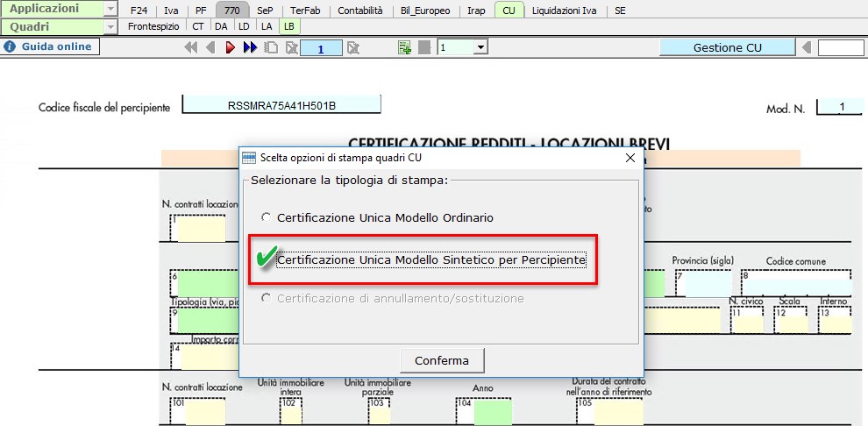Click the add new module green plus icon

pos(404,47)
